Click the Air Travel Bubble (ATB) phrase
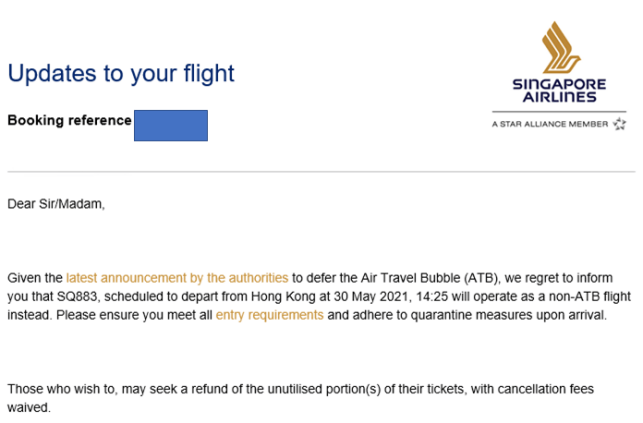Viewport: 643px width, 423px height. click(x=429, y=278)
